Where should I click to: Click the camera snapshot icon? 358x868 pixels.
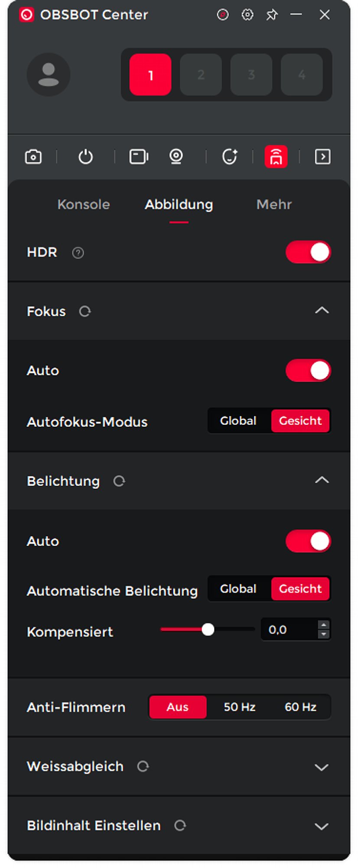click(x=33, y=157)
